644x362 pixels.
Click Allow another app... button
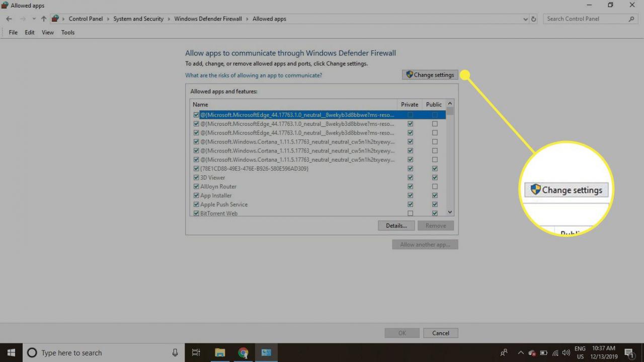pos(425,245)
